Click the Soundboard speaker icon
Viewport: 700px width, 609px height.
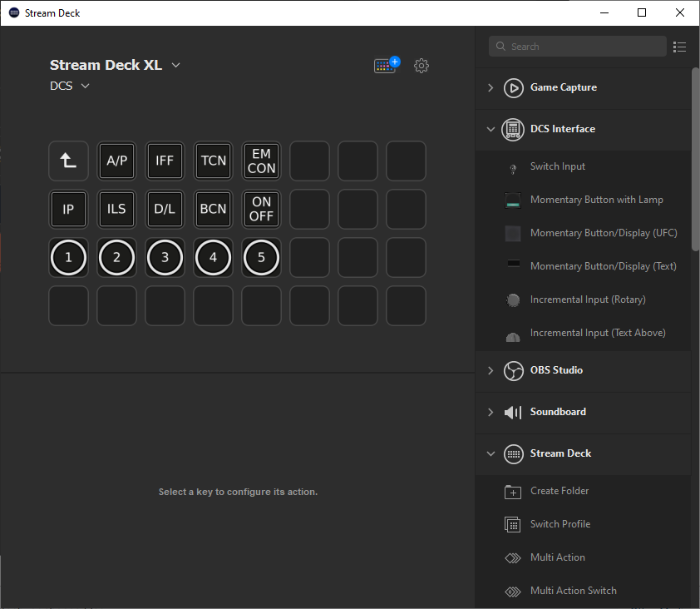pos(513,412)
